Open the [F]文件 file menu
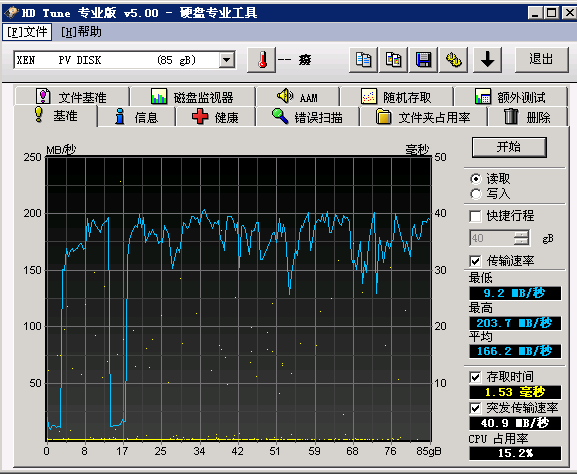 coord(27,32)
